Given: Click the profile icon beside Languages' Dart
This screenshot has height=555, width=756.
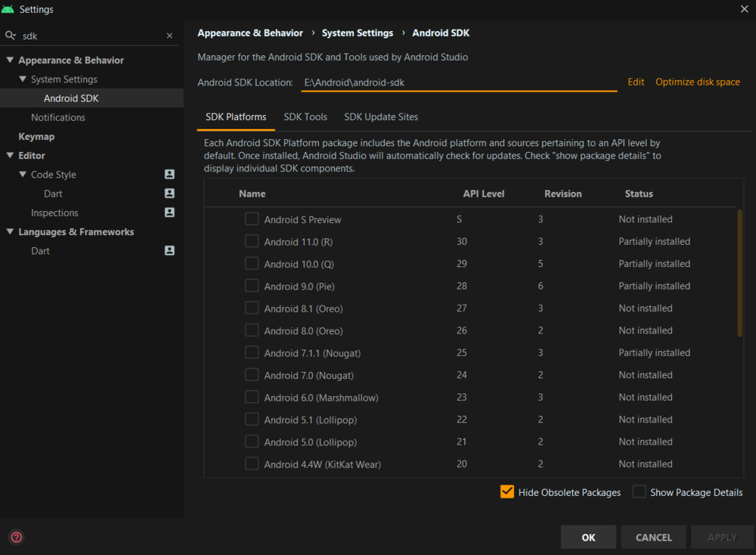Looking at the screenshot, I should [x=169, y=250].
